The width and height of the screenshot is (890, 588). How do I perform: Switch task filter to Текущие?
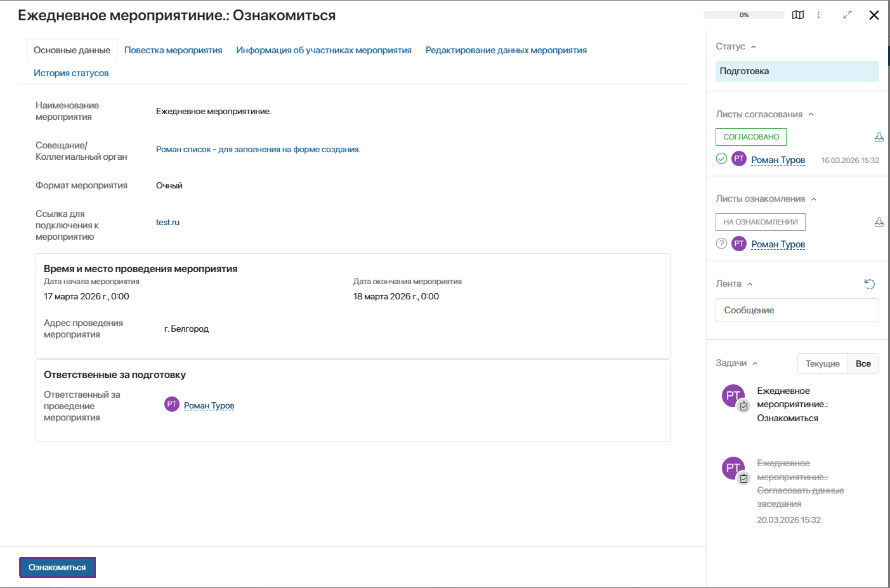click(822, 363)
